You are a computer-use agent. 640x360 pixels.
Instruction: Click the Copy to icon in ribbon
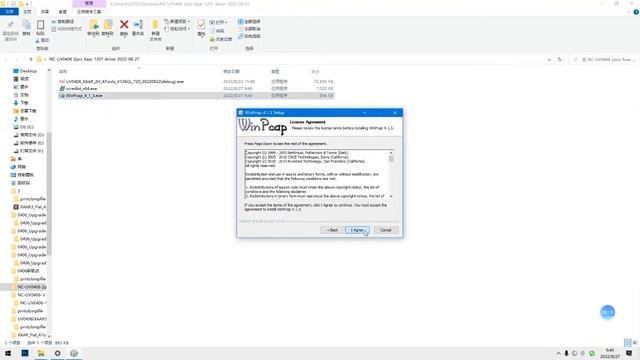click(108, 25)
